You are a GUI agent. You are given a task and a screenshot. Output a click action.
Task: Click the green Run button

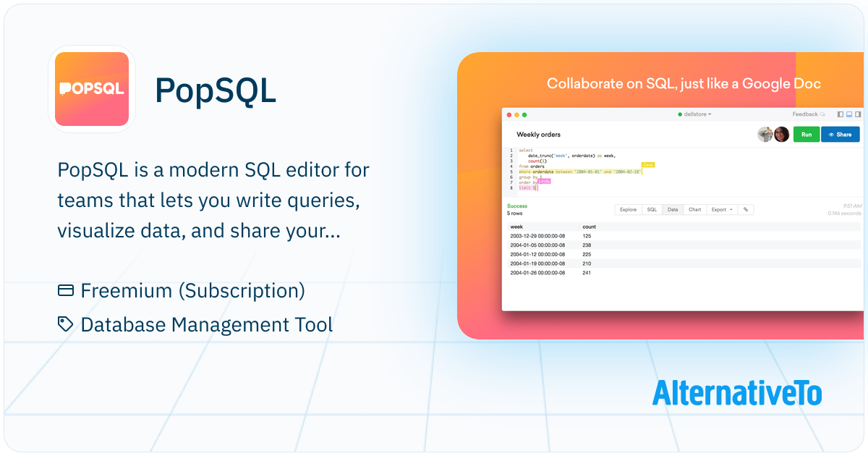pos(807,134)
